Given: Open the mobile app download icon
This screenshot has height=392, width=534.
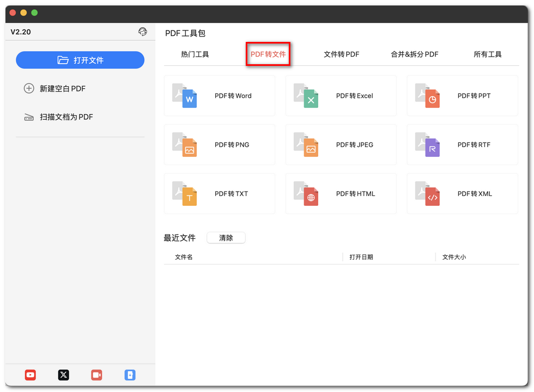Looking at the screenshot, I should coord(130,375).
